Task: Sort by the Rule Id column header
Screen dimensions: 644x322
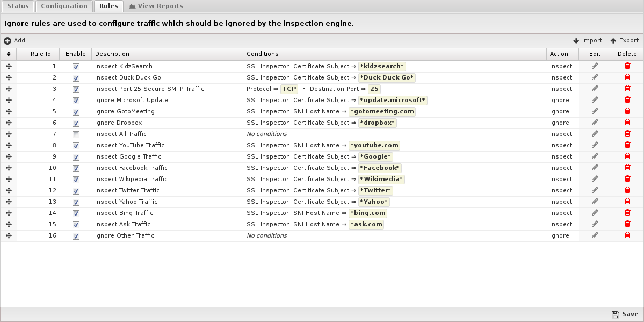Action: [x=40, y=54]
